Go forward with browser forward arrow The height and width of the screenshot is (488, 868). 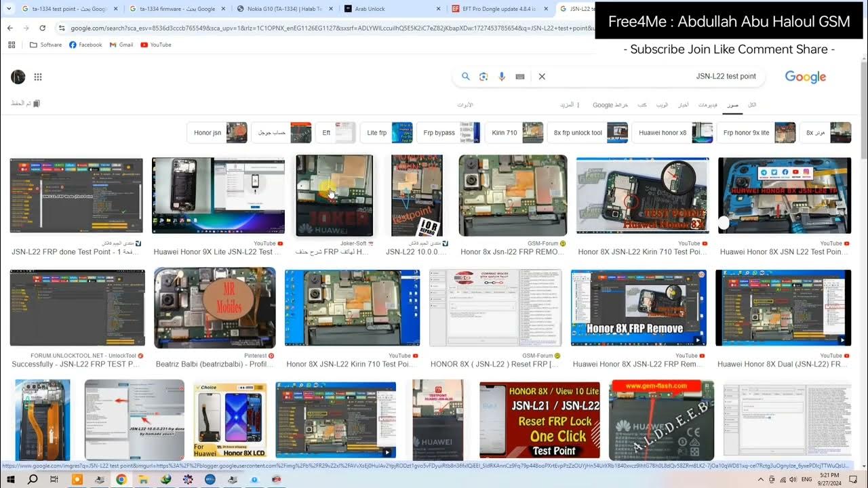[26, 28]
